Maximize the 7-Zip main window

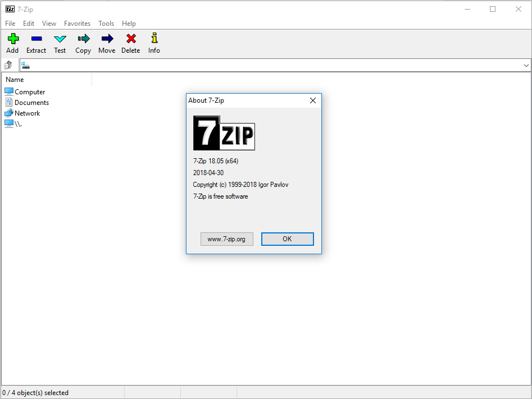pos(493,9)
